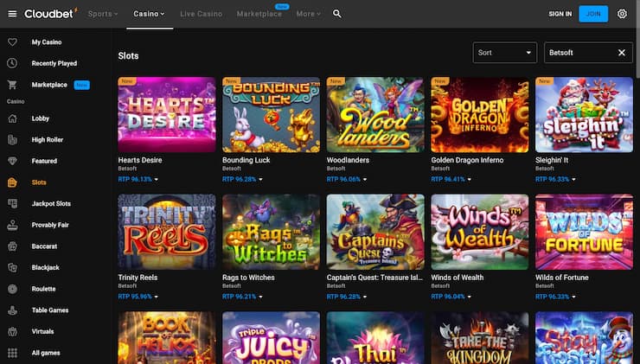
Task: Select My Casino in sidebar
Action: (47, 42)
